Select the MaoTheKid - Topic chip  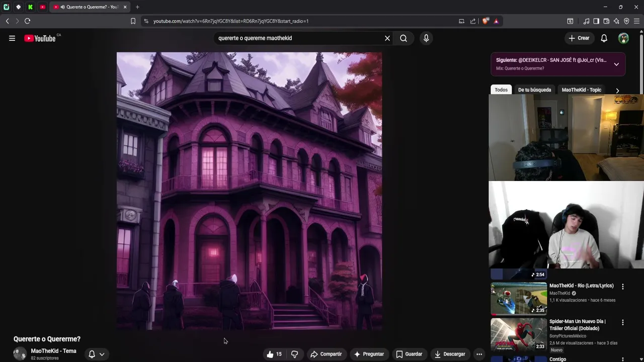[581, 90]
